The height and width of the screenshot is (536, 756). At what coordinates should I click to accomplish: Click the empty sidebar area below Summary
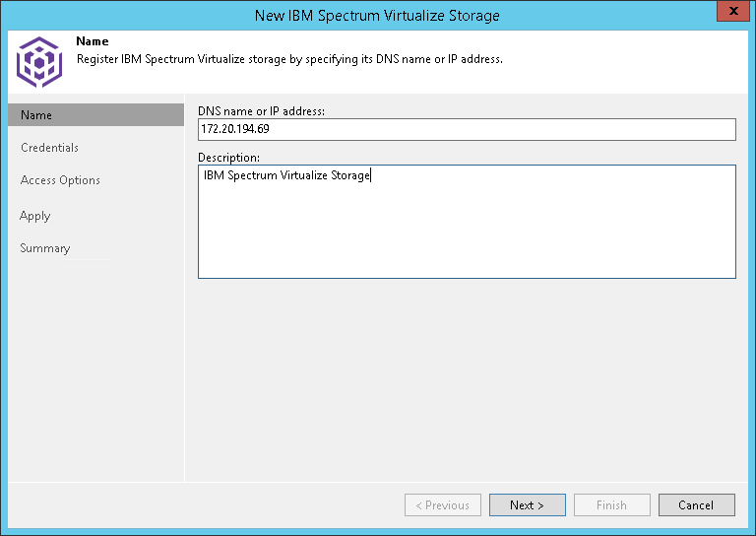pyautogui.click(x=95, y=374)
